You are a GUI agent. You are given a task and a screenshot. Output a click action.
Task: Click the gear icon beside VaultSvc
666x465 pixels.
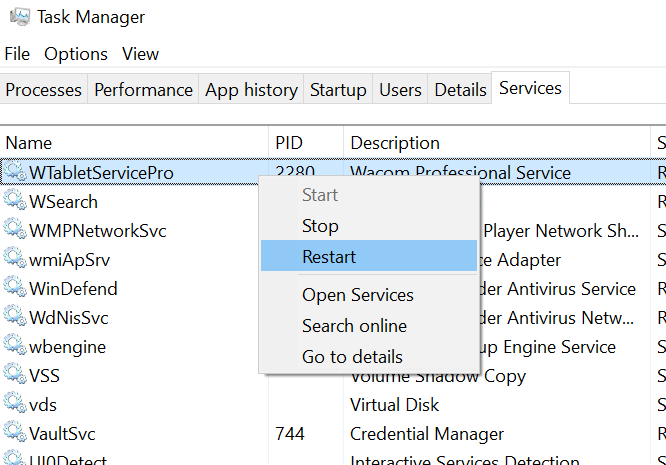point(15,434)
